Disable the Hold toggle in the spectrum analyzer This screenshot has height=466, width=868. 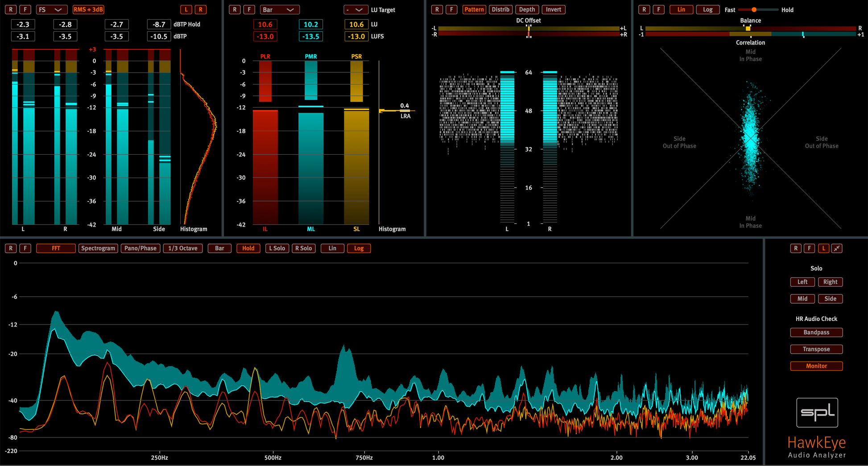click(x=248, y=248)
